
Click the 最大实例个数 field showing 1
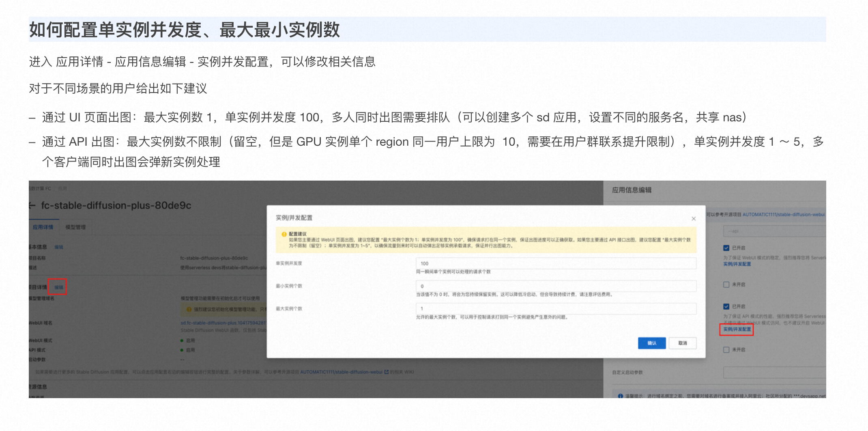click(x=556, y=309)
